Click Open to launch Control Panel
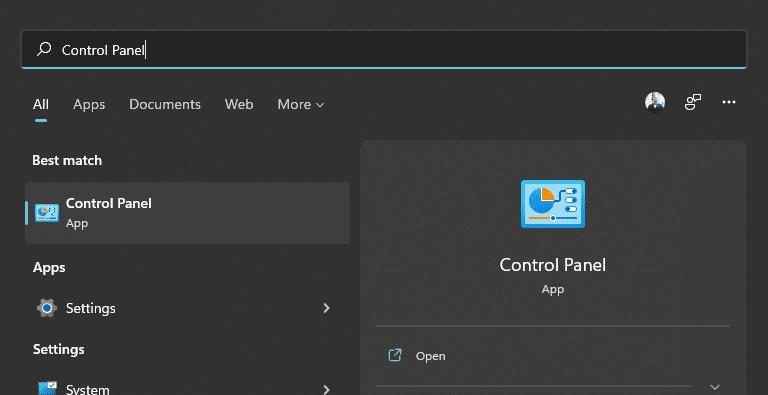This screenshot has height=395, width=768. click(x=431, y=356)
